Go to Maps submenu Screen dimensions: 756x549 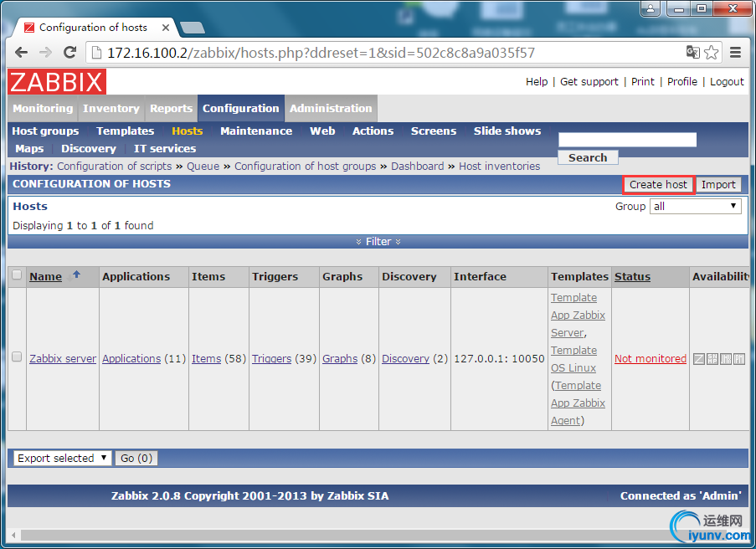click(x=29, y=148)
